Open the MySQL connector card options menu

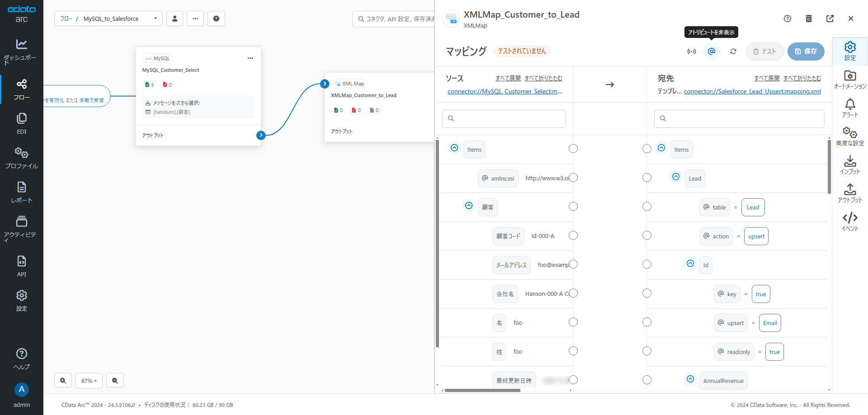click(x=250, y=58)
